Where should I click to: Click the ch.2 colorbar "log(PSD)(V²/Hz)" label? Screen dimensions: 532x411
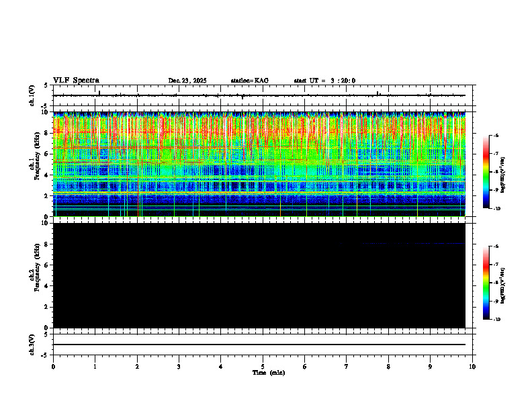503,285
